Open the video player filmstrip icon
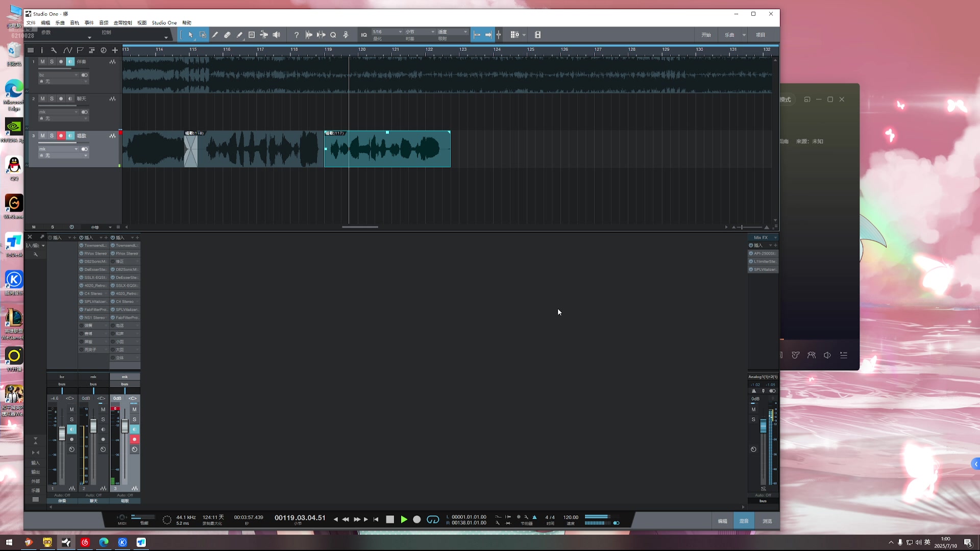The height and width of the screenshot is (551, 980). tap(537, 35)
